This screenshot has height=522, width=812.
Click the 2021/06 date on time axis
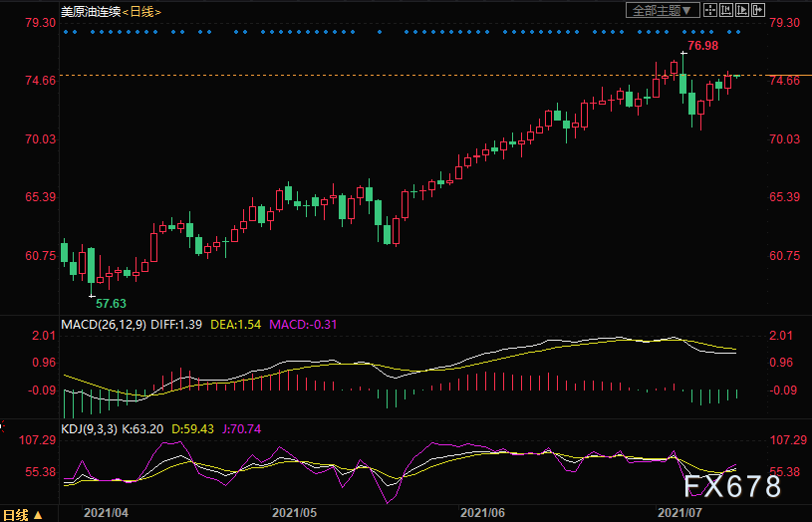pyautogui.click(x=482, y=512)
